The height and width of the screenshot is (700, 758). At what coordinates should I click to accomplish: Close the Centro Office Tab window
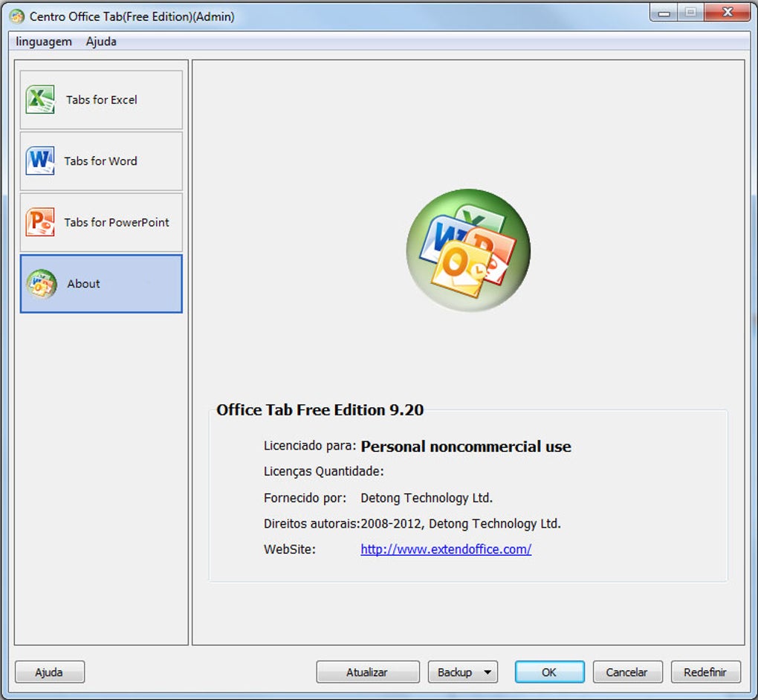pos(727,13)
